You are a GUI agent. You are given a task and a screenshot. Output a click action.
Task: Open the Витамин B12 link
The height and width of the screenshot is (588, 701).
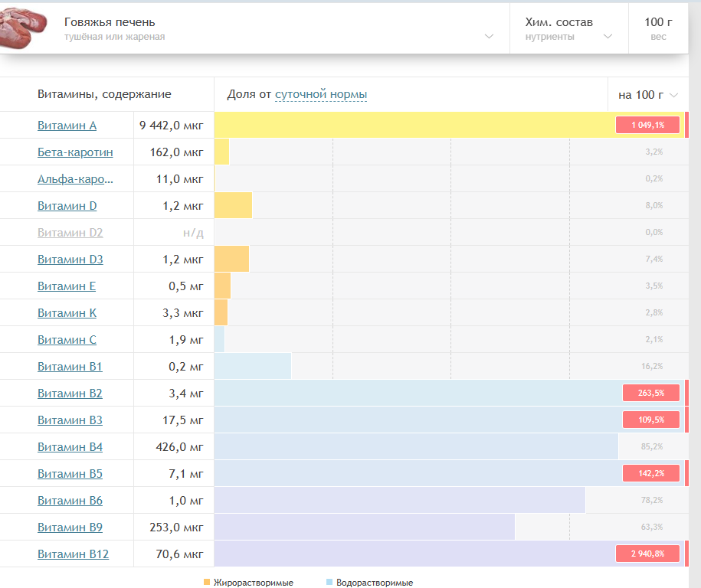73,554
